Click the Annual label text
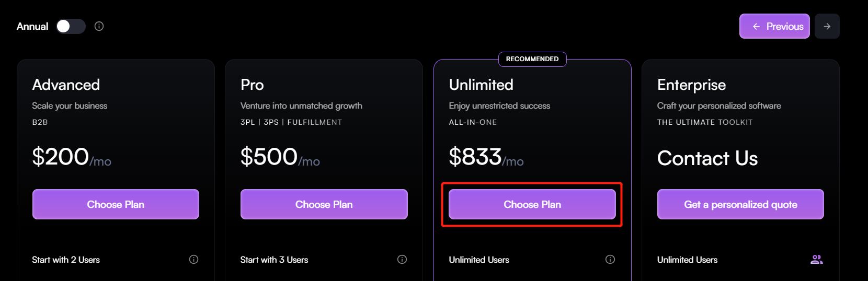The height and width of the screenshot is (281, 868). tap(32, 26)
